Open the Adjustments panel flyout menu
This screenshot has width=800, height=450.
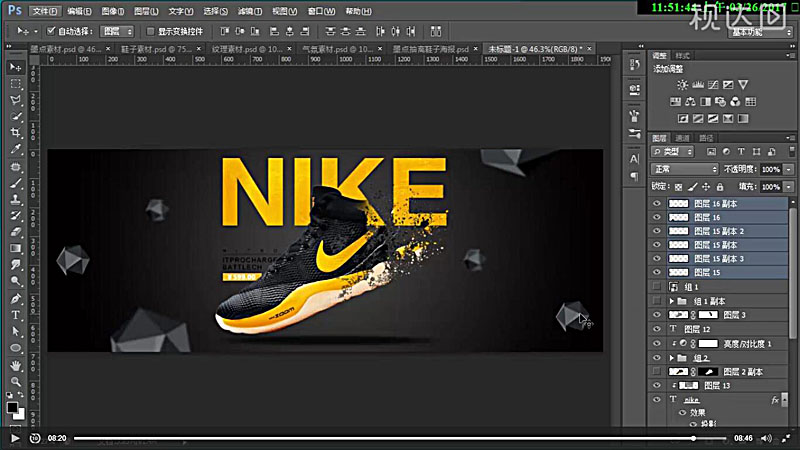[x=790, y=55]
